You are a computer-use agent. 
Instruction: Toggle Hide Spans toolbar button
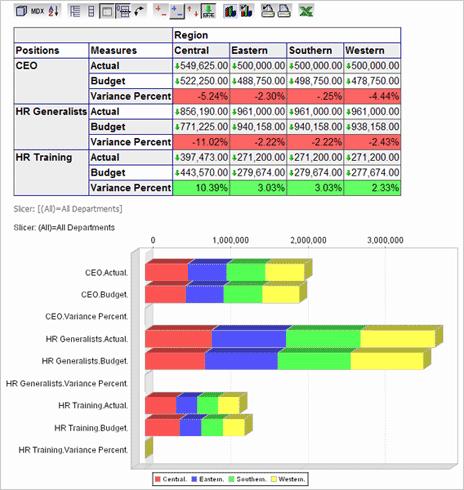tap(91, 11)
